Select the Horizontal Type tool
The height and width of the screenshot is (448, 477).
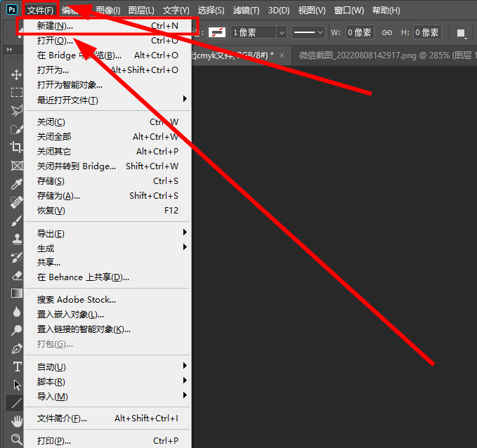pyautogui.click(x=17, y=367)
